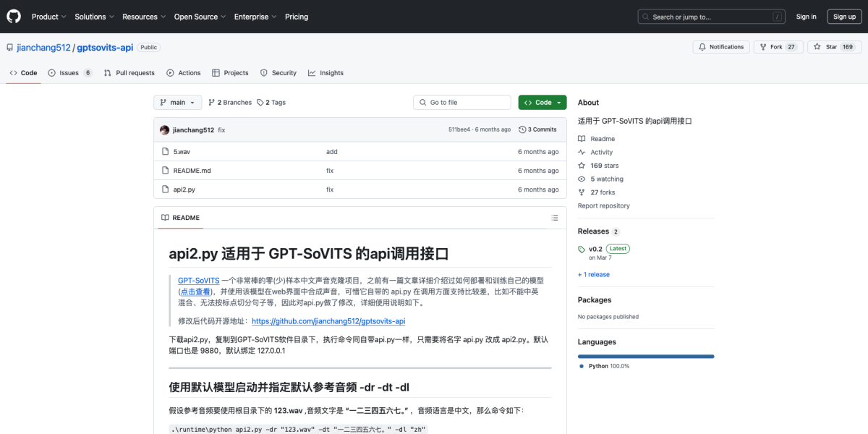Open Activity via its pulse icon
The width and height of the screenshot is (868, 434).
click(582, 152)
